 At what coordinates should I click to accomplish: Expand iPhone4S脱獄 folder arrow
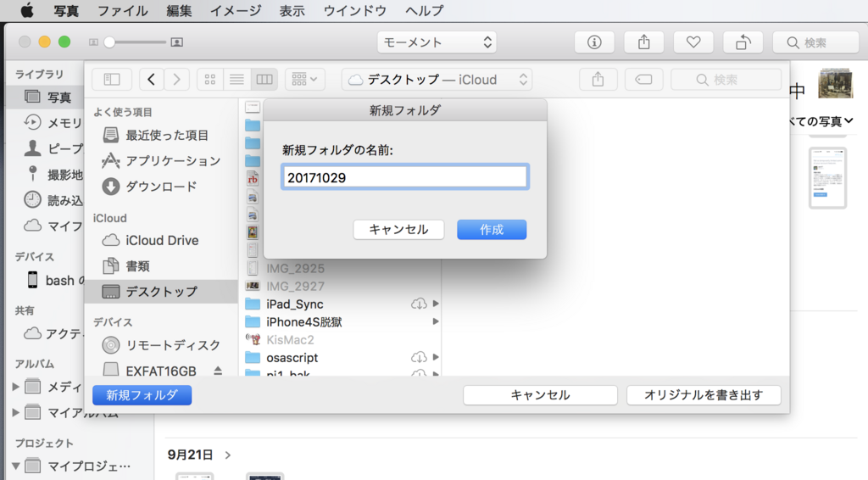tap(436, 321)
